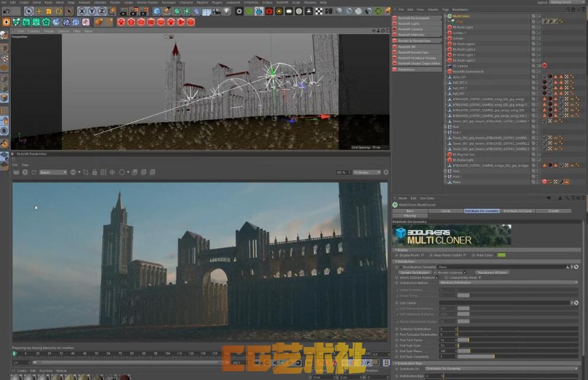Adjust the Dist Turb Phase slider

pyautogui.click(x=518, y=351)
